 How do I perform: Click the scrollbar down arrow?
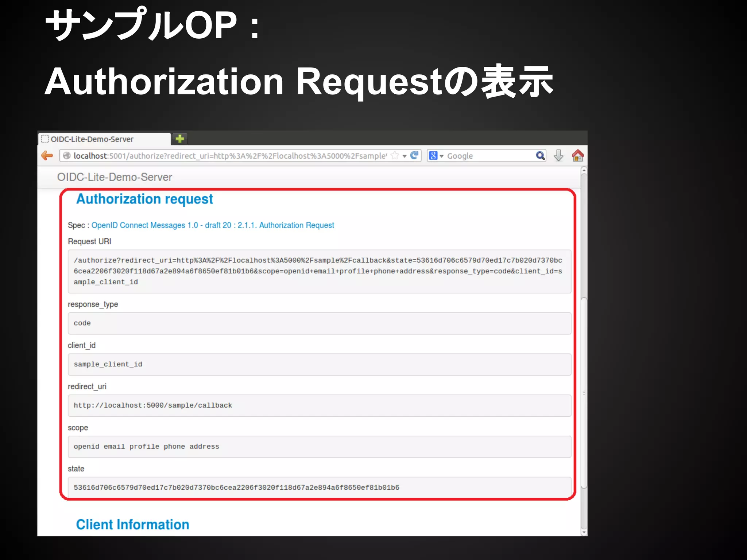(584, 533)
